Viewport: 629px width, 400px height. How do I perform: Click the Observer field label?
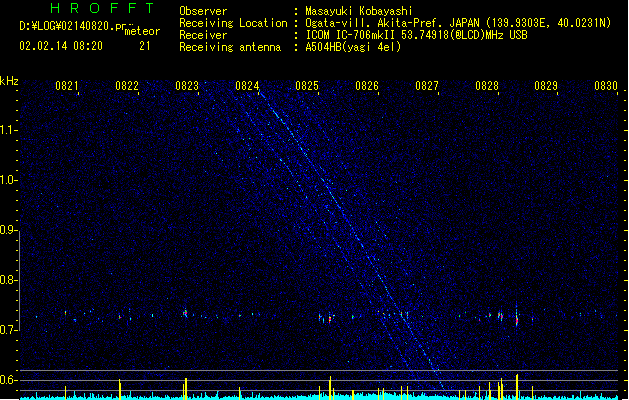(203, 11)
